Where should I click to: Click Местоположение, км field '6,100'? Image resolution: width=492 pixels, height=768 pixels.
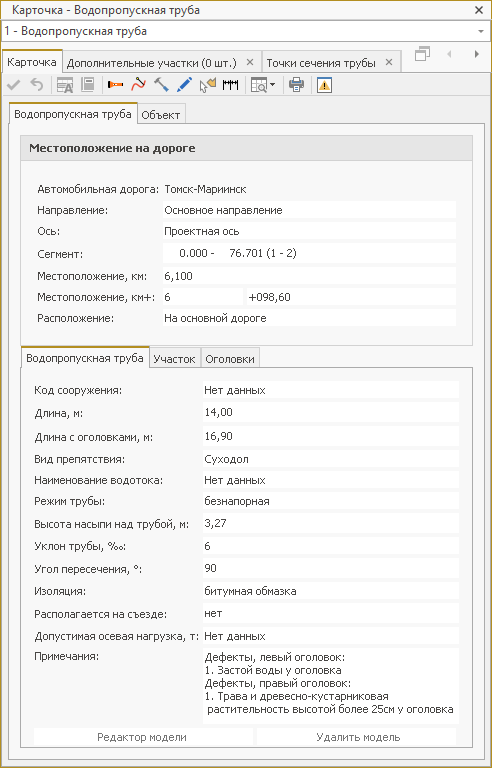(309, 276)
